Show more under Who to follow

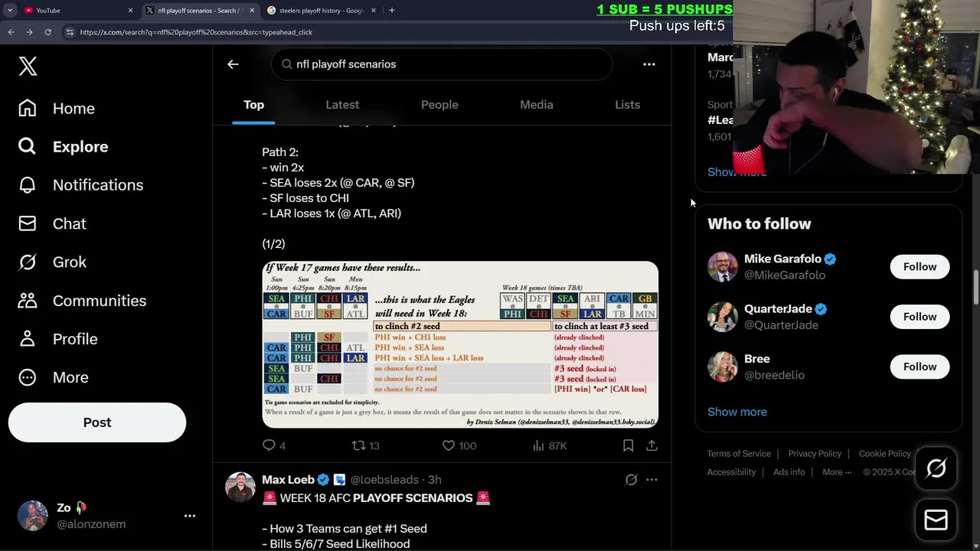coord(737,412)
